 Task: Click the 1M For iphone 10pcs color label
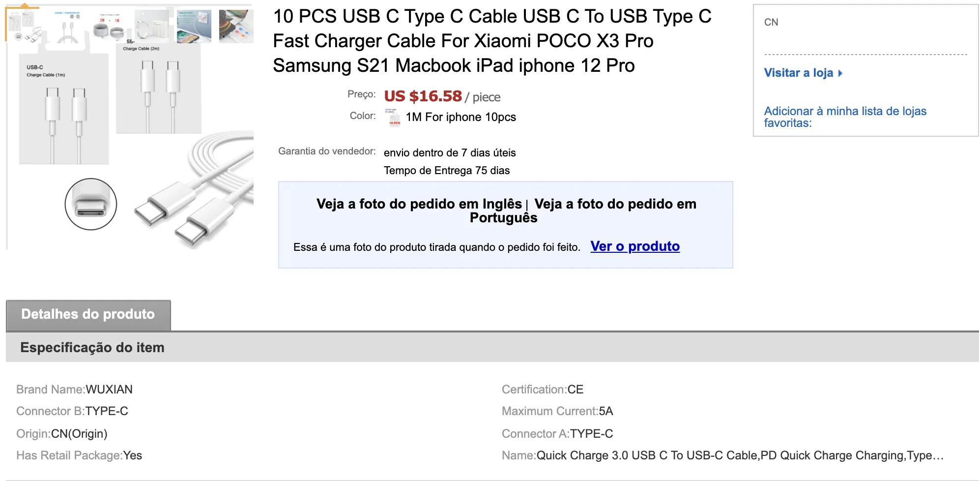(461, 117)
